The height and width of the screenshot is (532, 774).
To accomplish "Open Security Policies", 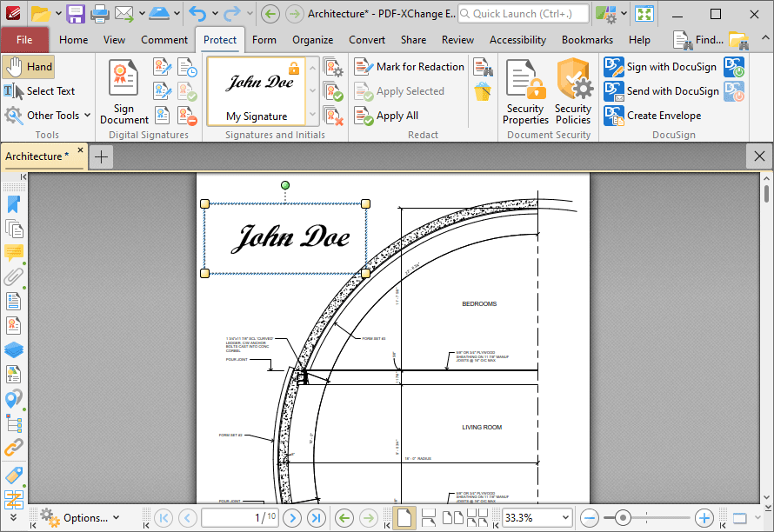I will point(572,91).
